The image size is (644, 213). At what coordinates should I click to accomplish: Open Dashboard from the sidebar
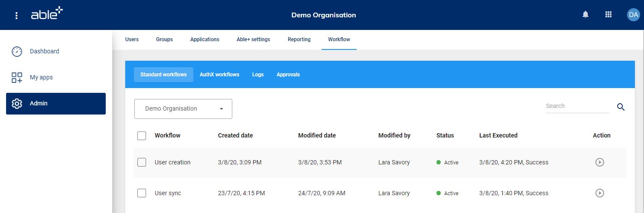[44, 51]
